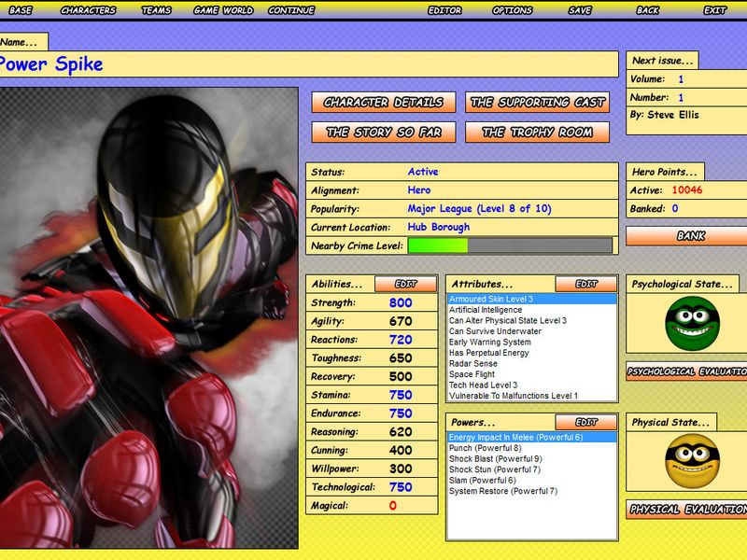
Task: Click the Alignment value Hero
Action: click(418, 190)
